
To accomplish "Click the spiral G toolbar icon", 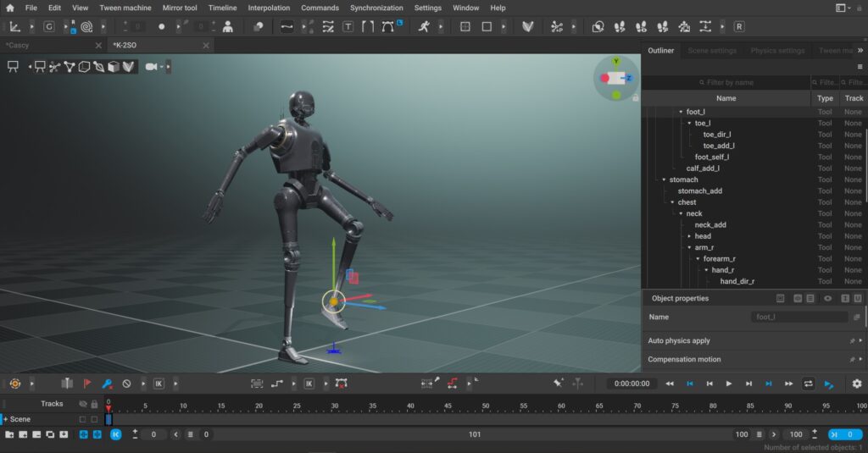I will pyautogui.click(x=86, y=26).
